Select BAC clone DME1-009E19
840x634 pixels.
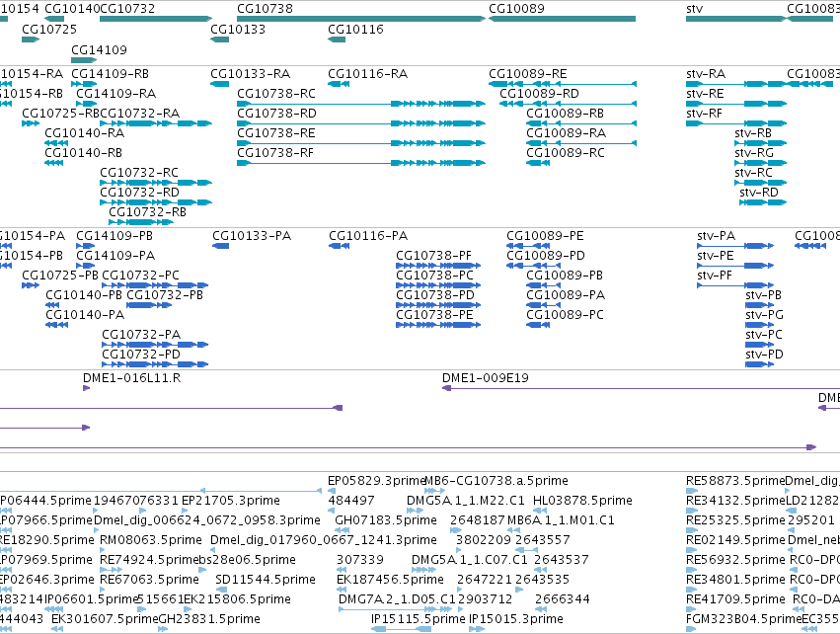coord(641,388)
